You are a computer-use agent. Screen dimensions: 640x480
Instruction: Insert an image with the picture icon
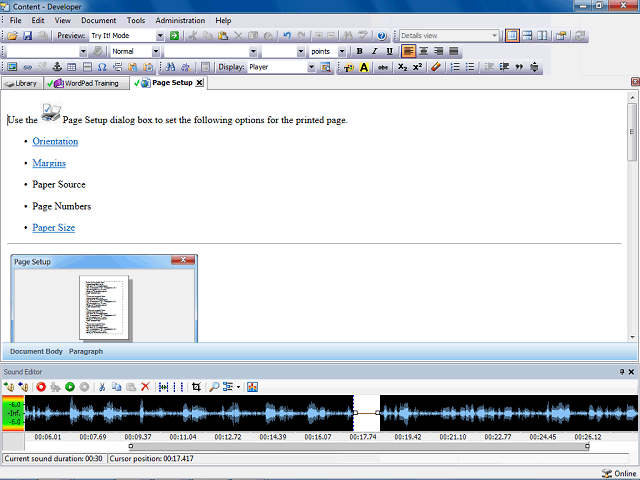12,67
